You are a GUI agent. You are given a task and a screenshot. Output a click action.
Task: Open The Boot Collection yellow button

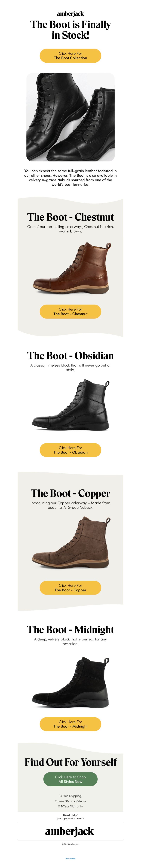pyautogui.click(x=70, y=56)
